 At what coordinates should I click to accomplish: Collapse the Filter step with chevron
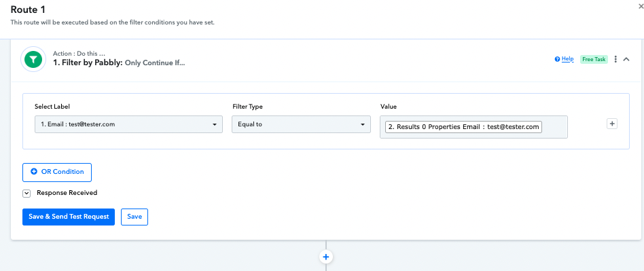click(626, 59)
